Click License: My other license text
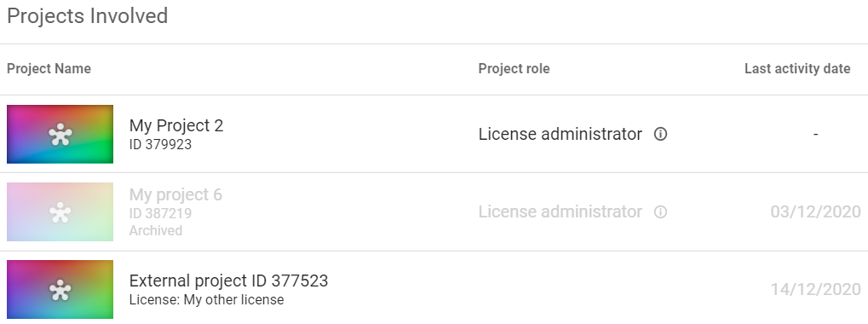868x324 pixels. 206,299
